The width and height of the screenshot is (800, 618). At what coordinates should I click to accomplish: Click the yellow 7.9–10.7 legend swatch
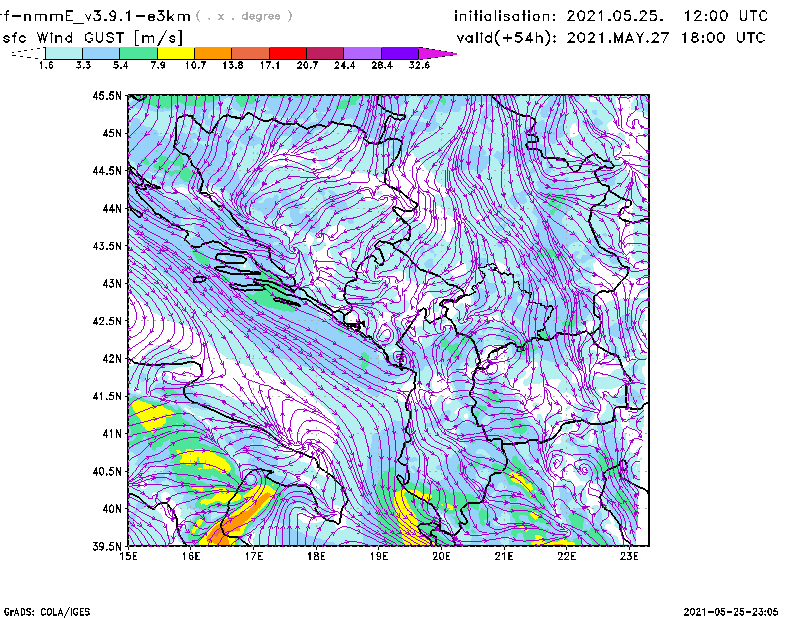(x=176, y=53)
